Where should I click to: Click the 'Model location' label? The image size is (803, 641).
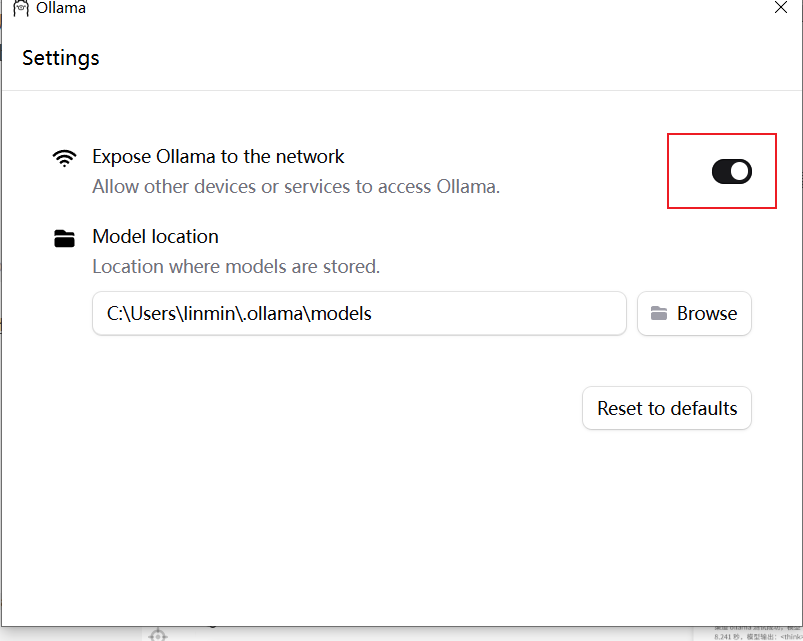[155, 237]
